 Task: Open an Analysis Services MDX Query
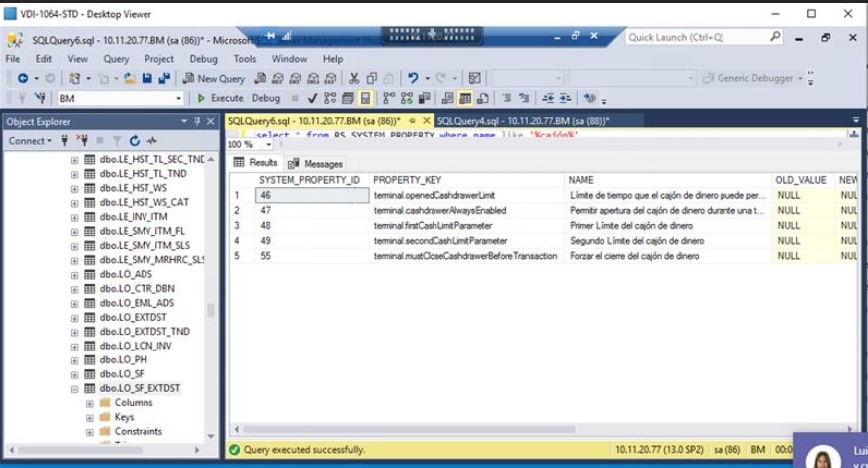click(278, 78)
